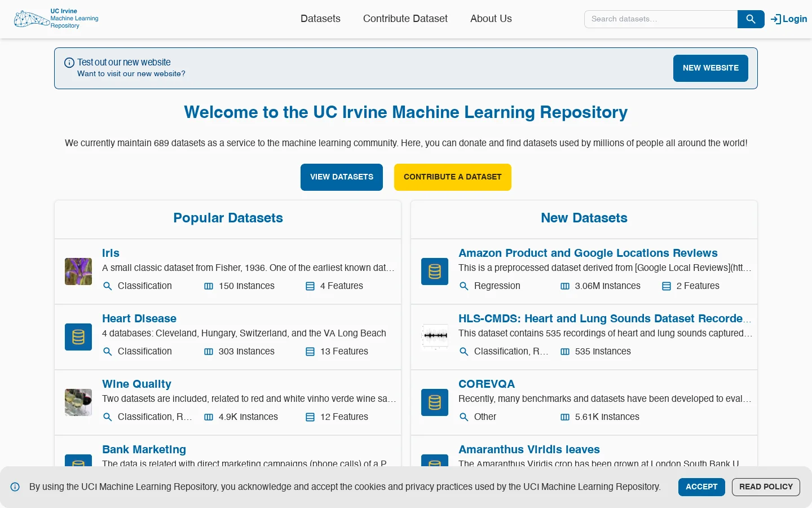Click the magnifier search button
Image resolution: width=812 pixels, height=508 pixels.
click(751, 19)
